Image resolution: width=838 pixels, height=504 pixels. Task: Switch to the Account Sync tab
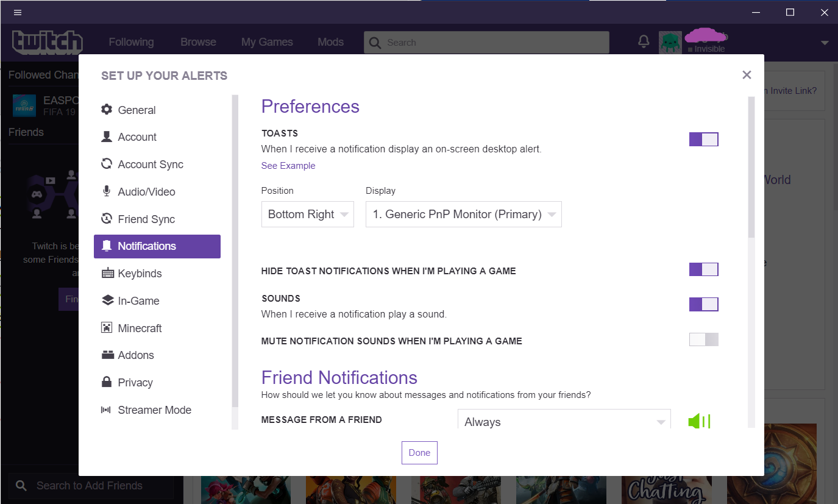click(157, 164)
